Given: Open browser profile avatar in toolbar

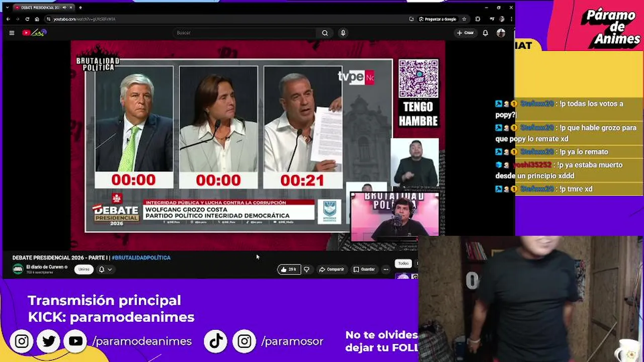Looking at the screenshot, I should [502, 19].
